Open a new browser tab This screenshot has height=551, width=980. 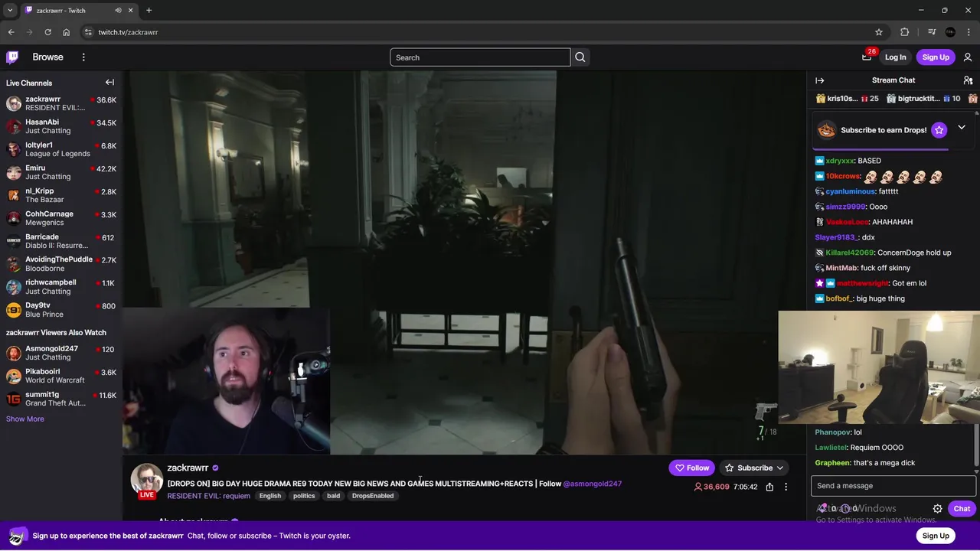click(149, 10)
